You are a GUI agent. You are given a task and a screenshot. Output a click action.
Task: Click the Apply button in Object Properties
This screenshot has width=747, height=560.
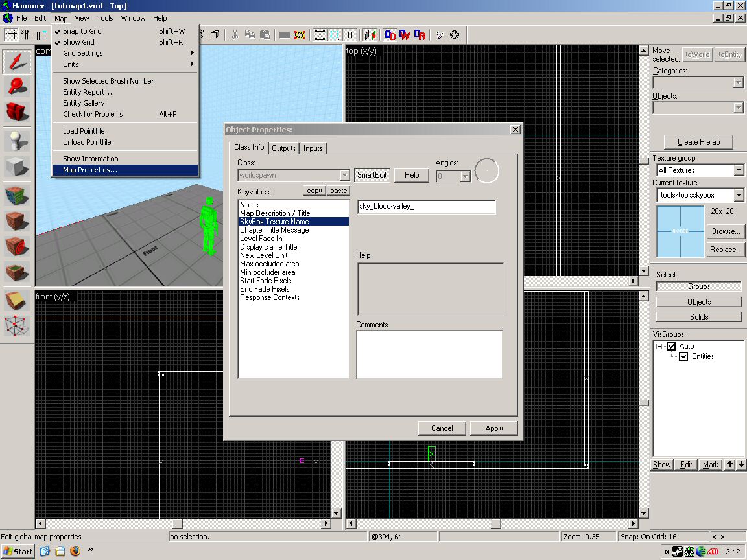coord(494,428)
